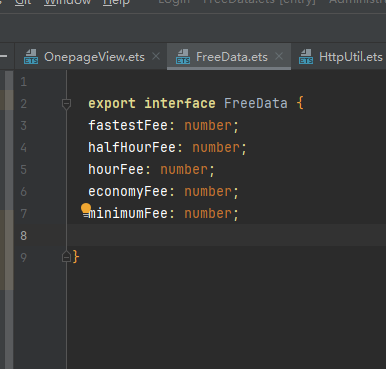The width and height of the screenshot is (386, 369).
Task: Click the yellow intention bulb on line 7
Action: coord(86,209)
